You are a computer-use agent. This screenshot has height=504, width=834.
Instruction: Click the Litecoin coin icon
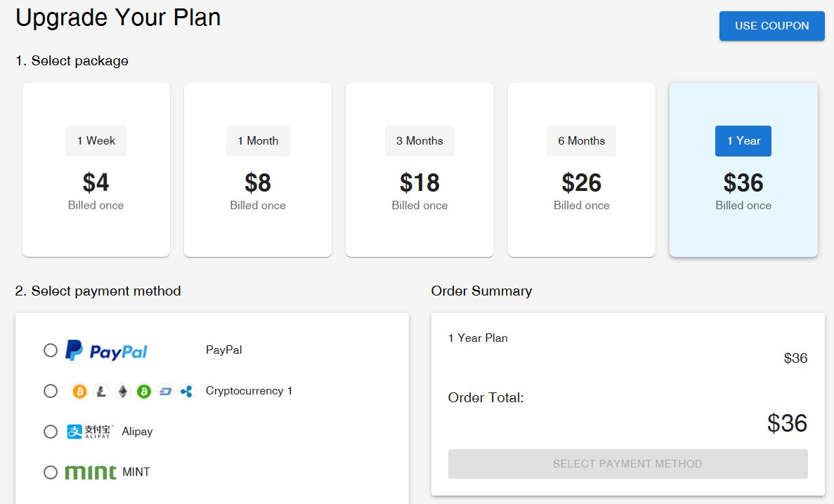101,392
